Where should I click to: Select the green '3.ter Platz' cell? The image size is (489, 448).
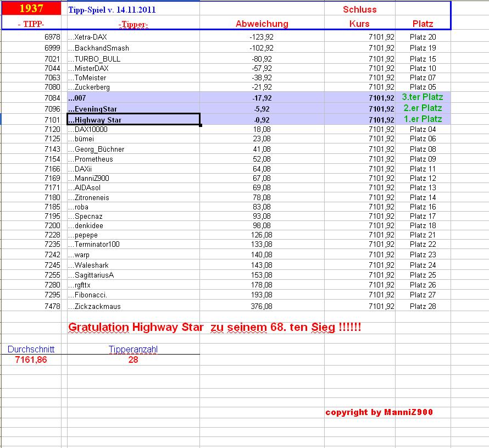(x=423, y=97)
